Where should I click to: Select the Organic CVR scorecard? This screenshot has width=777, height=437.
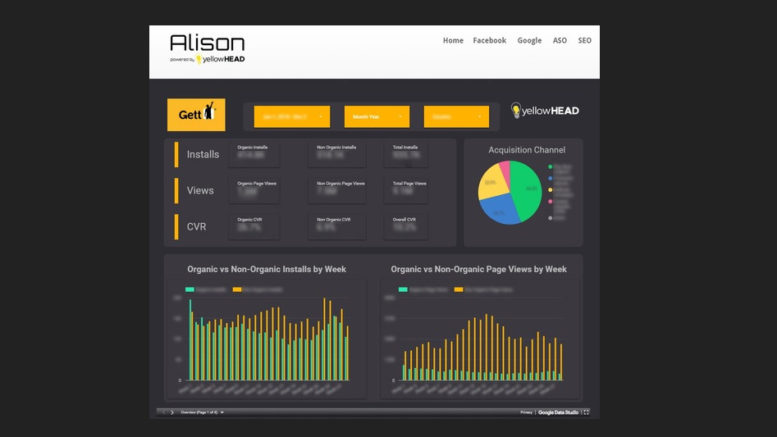[254, 226]
